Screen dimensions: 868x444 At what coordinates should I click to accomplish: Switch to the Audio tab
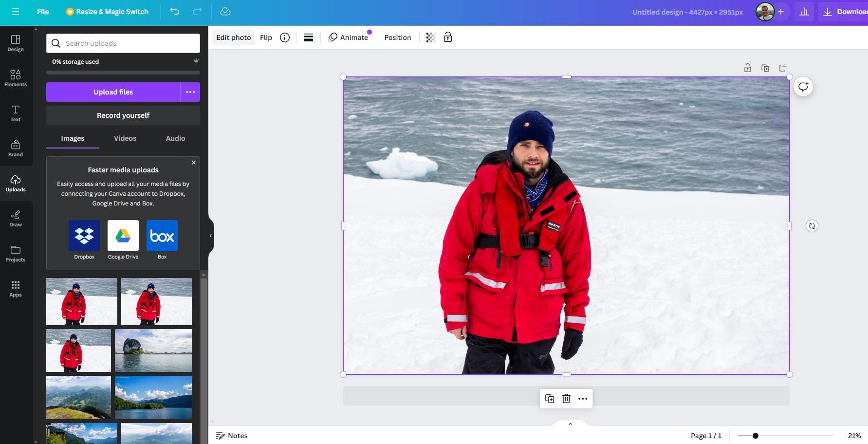(x=175, y=138)
